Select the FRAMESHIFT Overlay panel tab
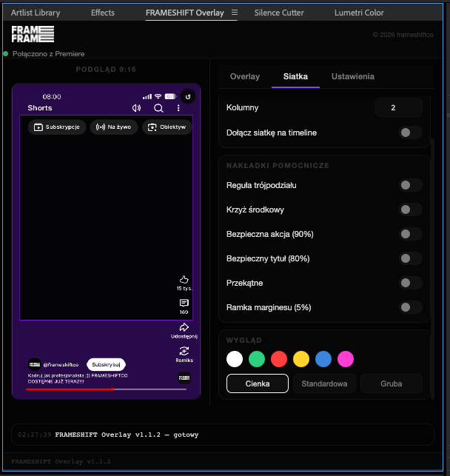 184,13
